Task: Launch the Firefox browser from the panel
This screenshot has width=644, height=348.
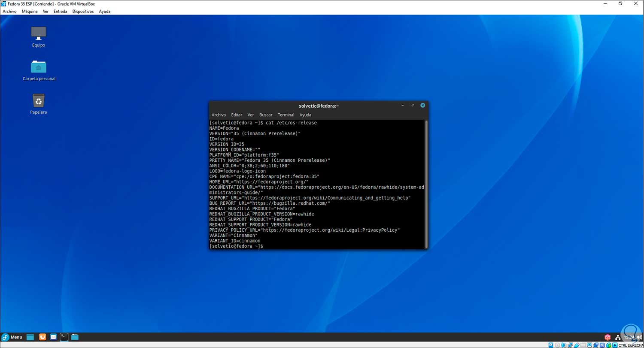Action: 43,337
